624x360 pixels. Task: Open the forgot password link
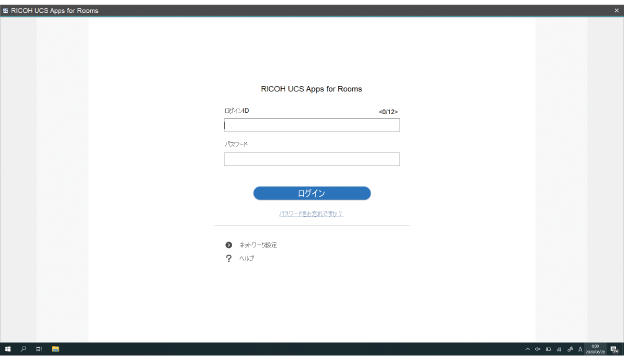(x=311, y=214)
